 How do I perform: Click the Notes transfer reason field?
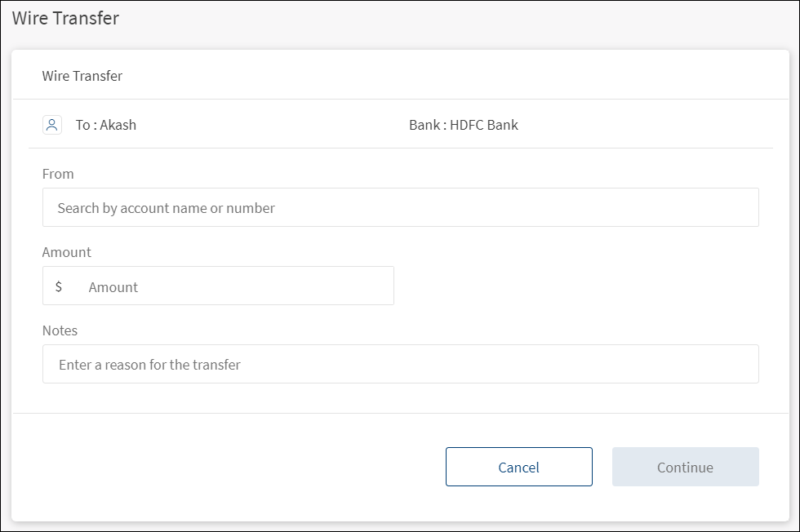tap(400, 364)
